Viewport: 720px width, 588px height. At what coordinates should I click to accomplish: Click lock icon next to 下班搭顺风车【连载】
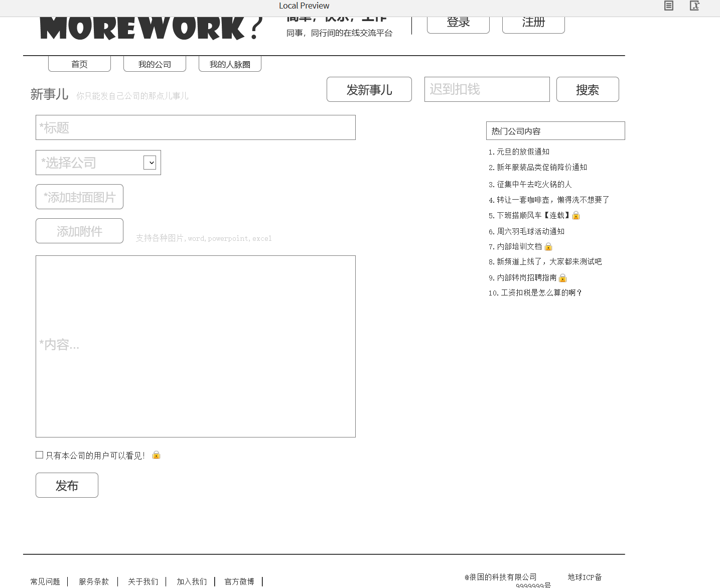click(576, 215)
